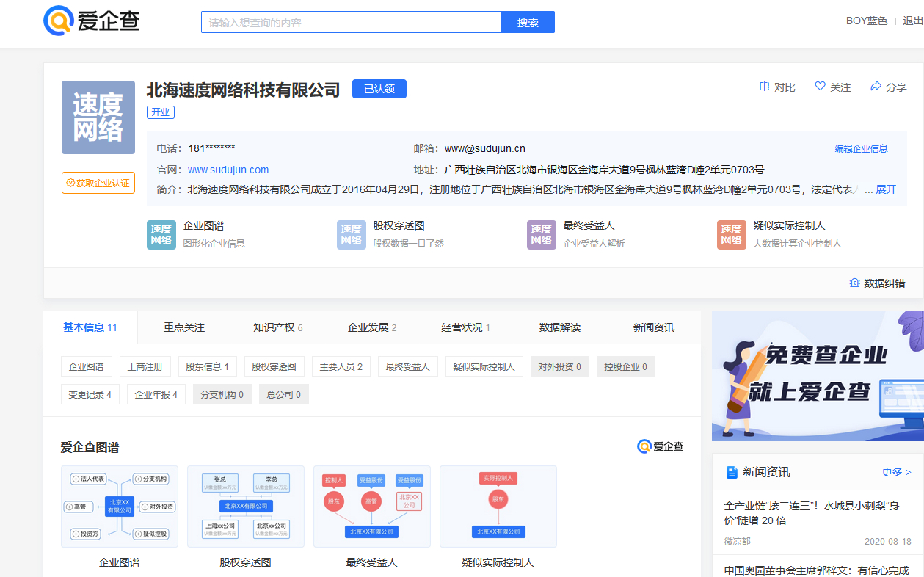Image resolution: width=924 pixels, height=577 pixels.
Task: Click the 数据纠错 icon
Action: click(x=854, y=283)
